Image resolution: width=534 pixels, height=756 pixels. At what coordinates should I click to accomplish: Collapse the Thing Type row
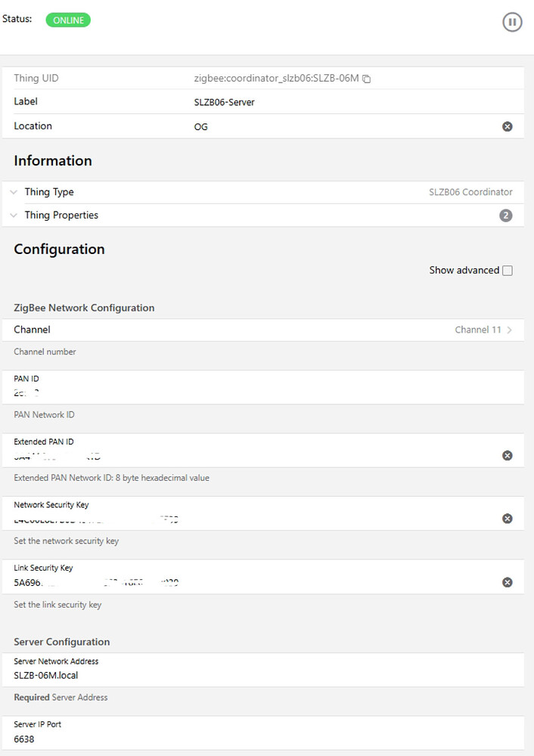click(12, 191)
